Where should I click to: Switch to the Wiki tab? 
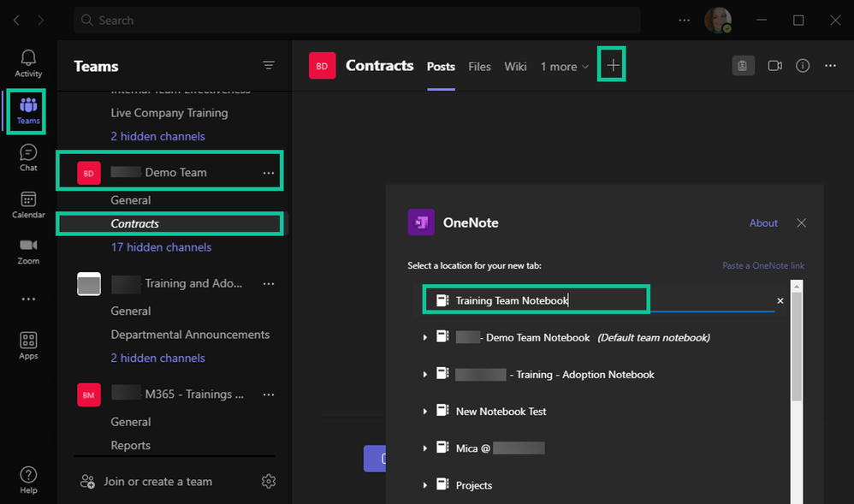click(515, 67)
